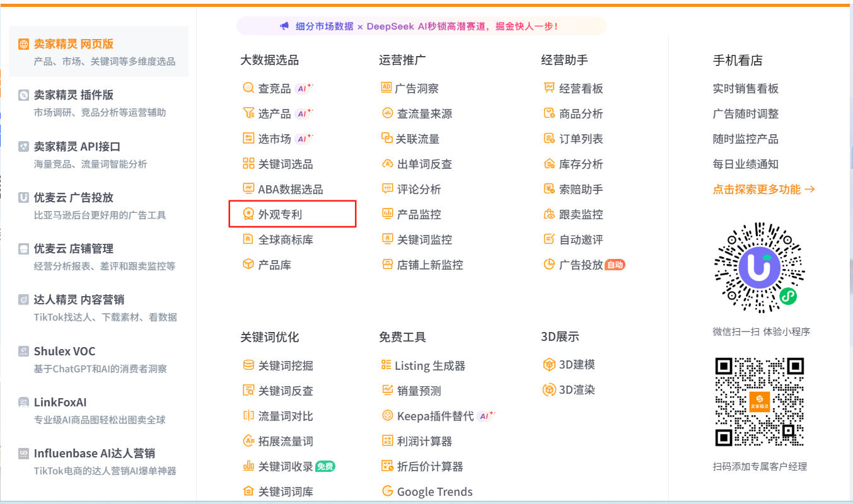Open LinkFoxAI product entry
This screenshot has height=504, width=853.
point(99,410)
